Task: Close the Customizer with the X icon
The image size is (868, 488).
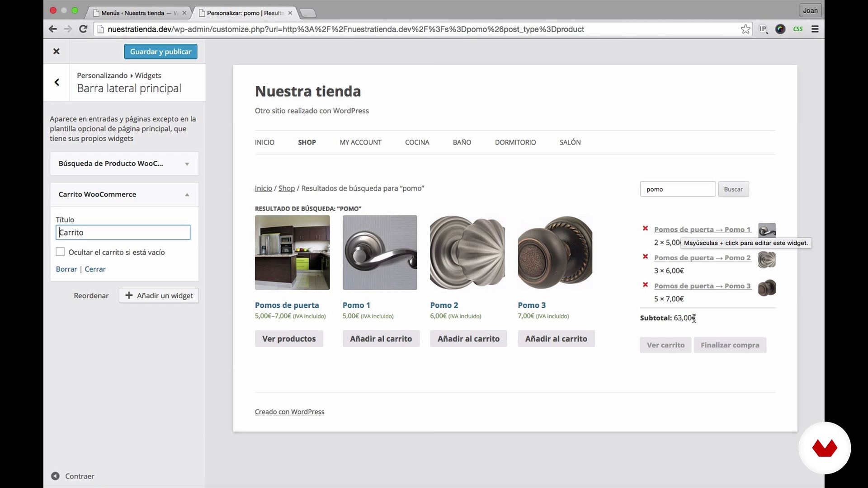Action: pyautogui.click(x=57, y=52)
